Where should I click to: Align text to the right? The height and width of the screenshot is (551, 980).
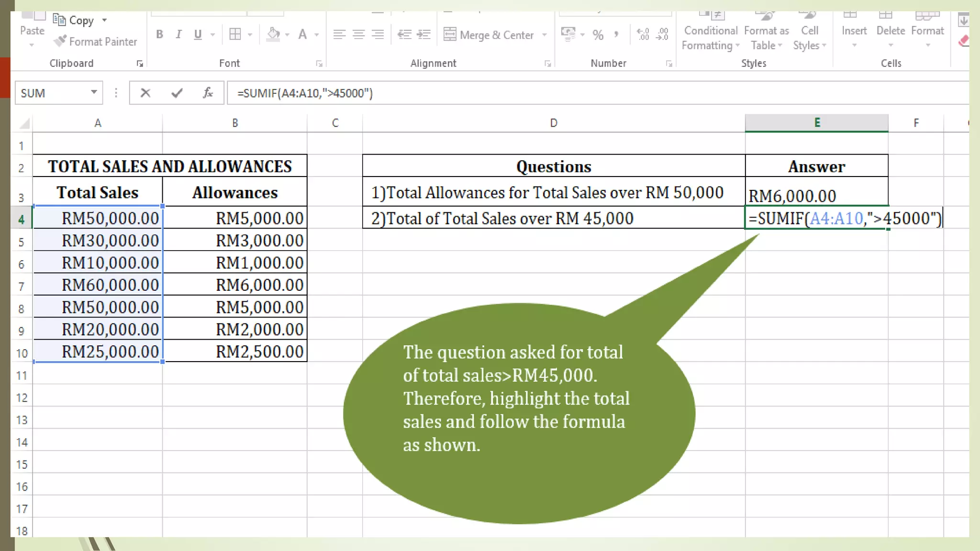click(378, 34)
